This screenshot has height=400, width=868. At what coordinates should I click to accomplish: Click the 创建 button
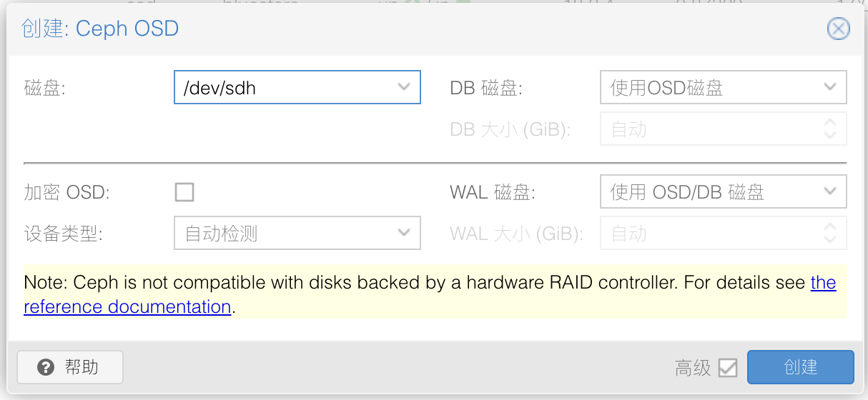(801, 367)
